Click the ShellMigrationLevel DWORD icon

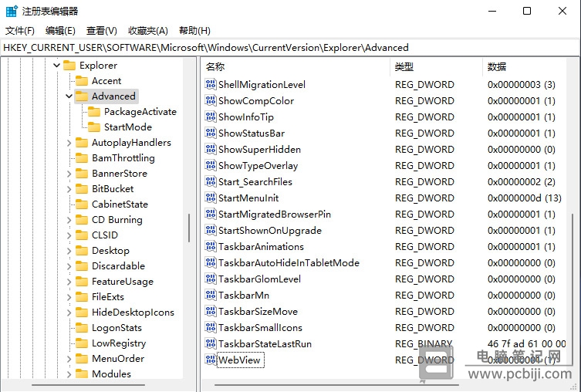(211, 84)
